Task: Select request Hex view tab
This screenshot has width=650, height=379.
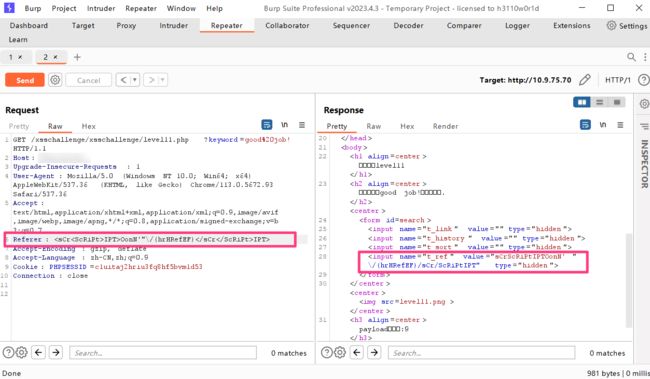Action: 88,126
